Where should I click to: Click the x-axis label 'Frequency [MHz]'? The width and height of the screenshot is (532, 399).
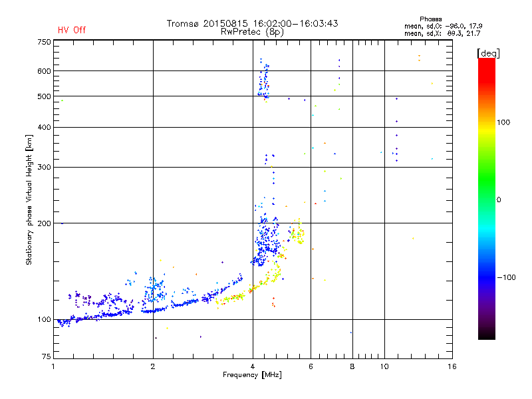tap(252, 375)
